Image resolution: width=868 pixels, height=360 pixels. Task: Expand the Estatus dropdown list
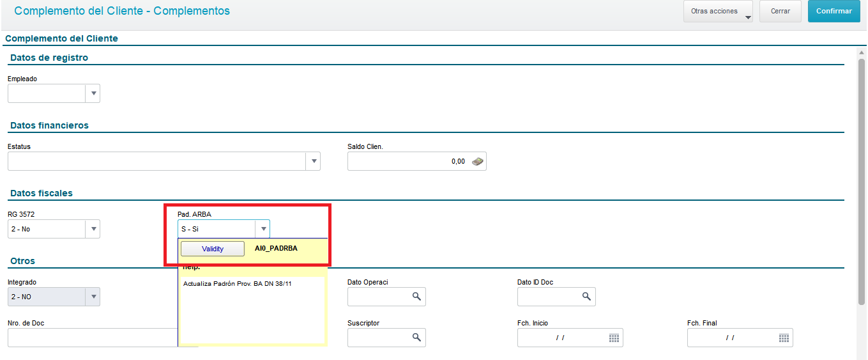314,161
